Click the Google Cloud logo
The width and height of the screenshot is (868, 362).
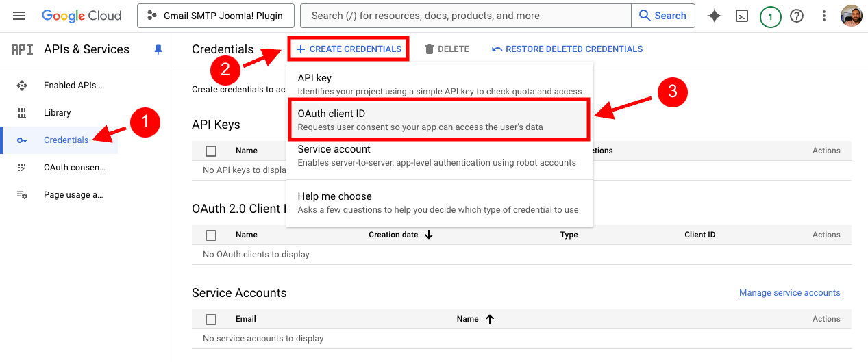(82, 16)
